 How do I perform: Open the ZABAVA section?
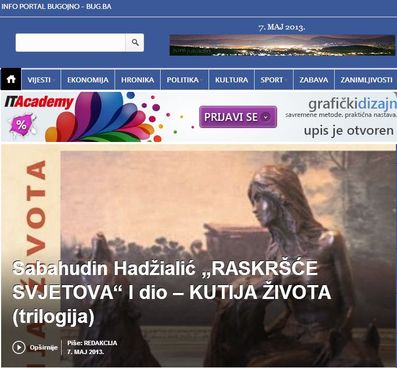tap(314, 80)
